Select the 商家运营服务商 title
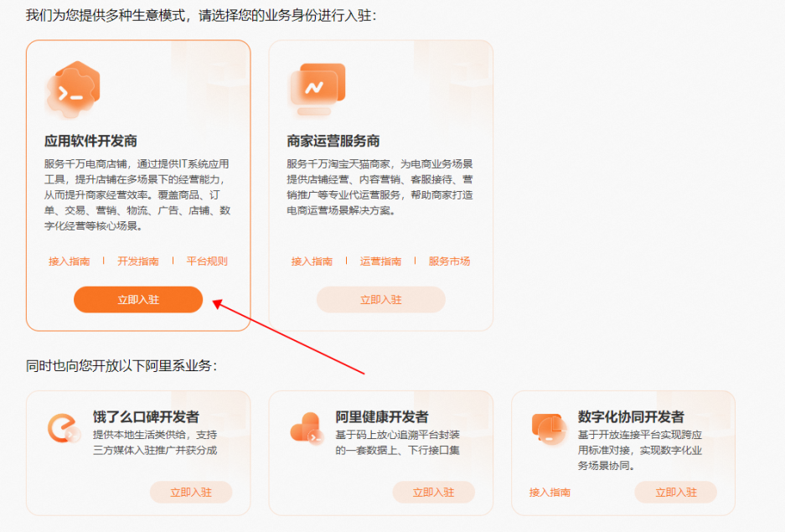This screenshot has width=785, height=532. [x=333, y=141]
